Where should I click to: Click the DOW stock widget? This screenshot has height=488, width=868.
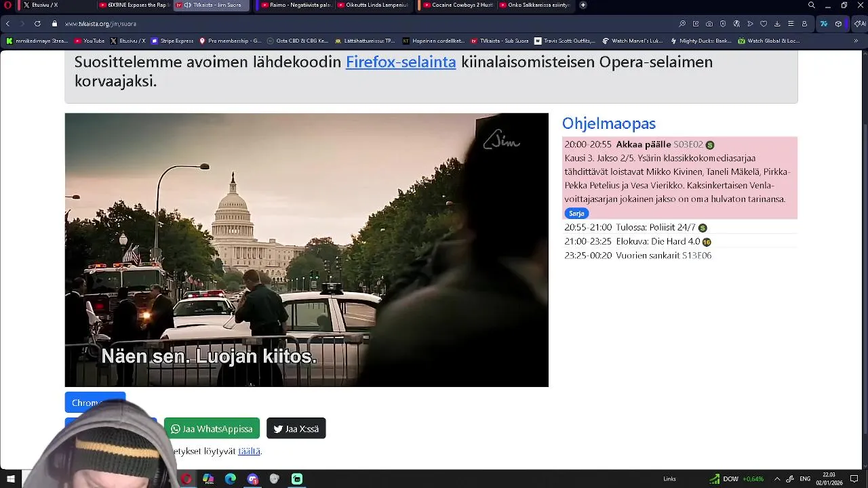tap(736, 479)
